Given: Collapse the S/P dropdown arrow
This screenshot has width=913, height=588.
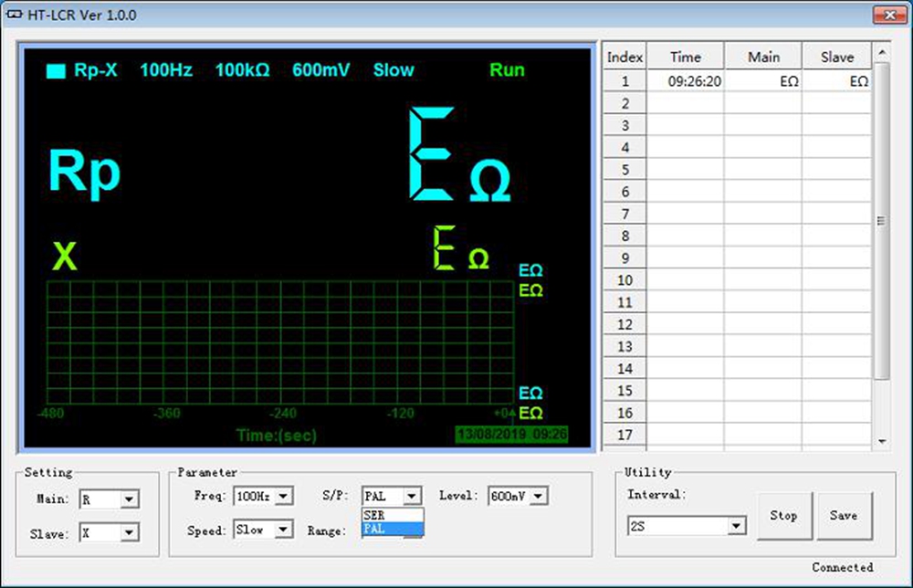Looking at the screenshot, I should [413, 496].
